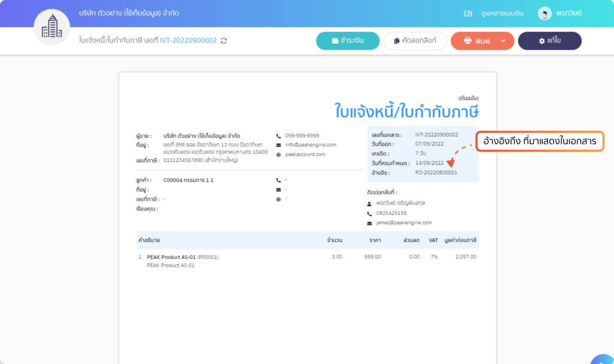Click the printer icon on the พิมพ์ button
This screenshot has width=614, height=364.
coord(466,41)
